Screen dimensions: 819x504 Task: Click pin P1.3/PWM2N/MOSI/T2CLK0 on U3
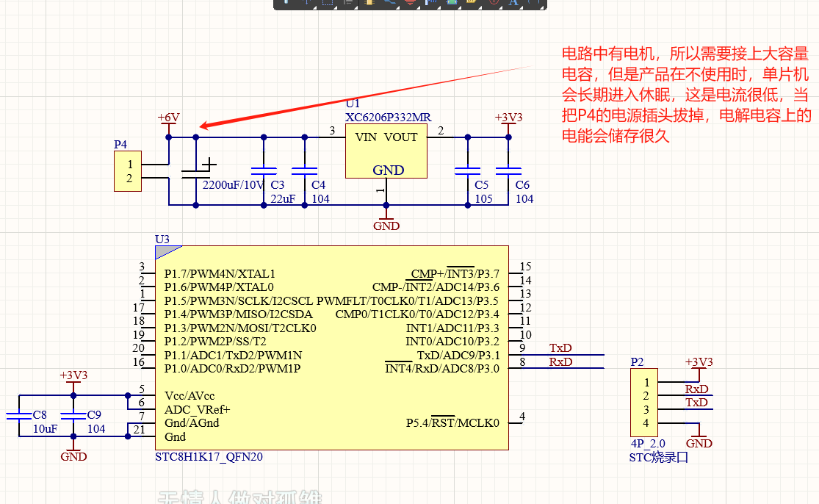pyautogui.click(x=240, y=328)
